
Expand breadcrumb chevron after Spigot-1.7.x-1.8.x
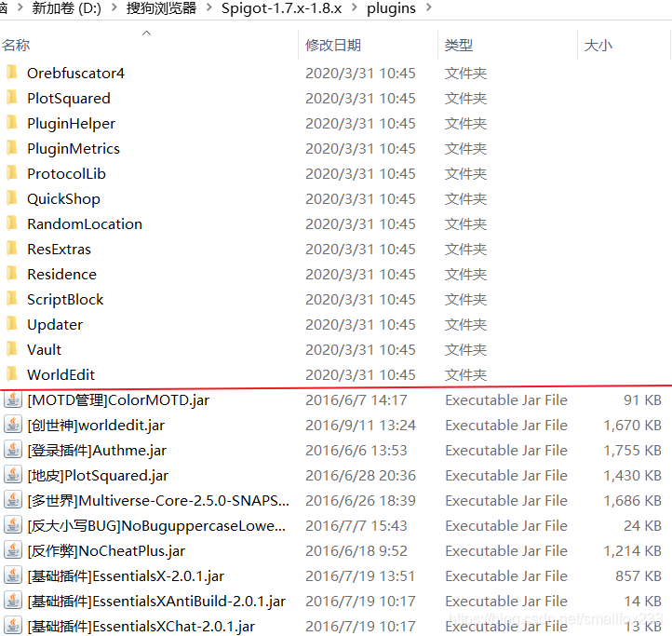[355, 7]
